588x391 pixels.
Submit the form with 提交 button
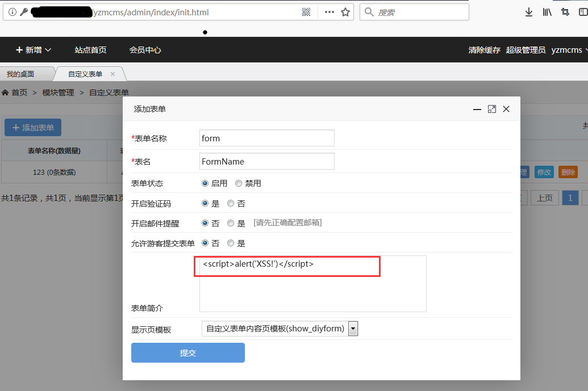pyautogui.click(x=188, y=353)
